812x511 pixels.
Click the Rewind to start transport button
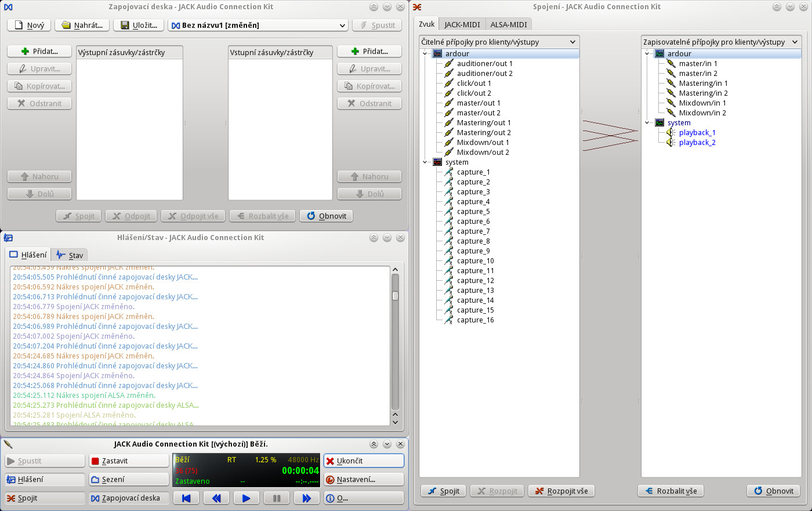coord(186,498)
